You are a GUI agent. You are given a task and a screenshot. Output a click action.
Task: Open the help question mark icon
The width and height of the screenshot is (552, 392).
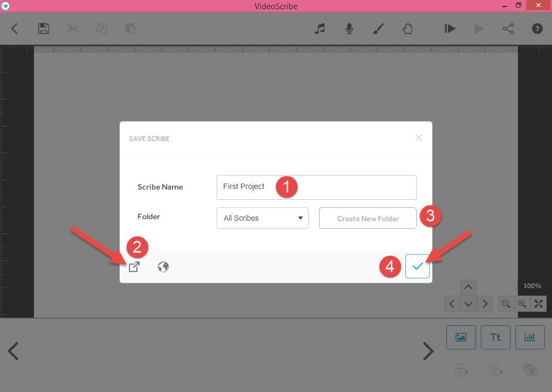tap(537, 29)
